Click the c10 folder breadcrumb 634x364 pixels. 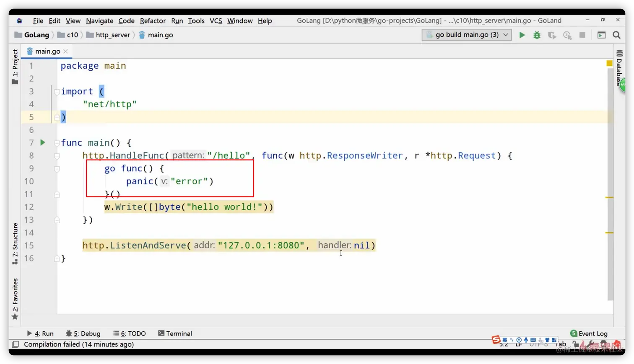point(68,35)
